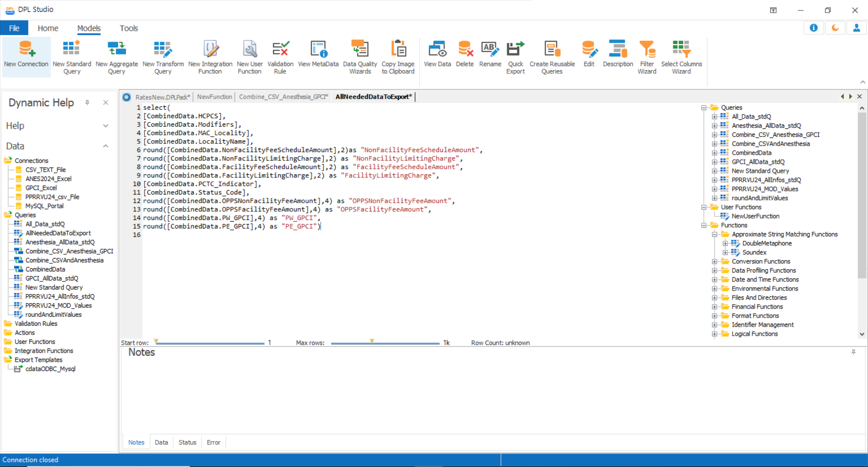Viewport: 868px width, 467px height.
Task: Open the New Aggregate Query tool
Action: click(117, 49)
